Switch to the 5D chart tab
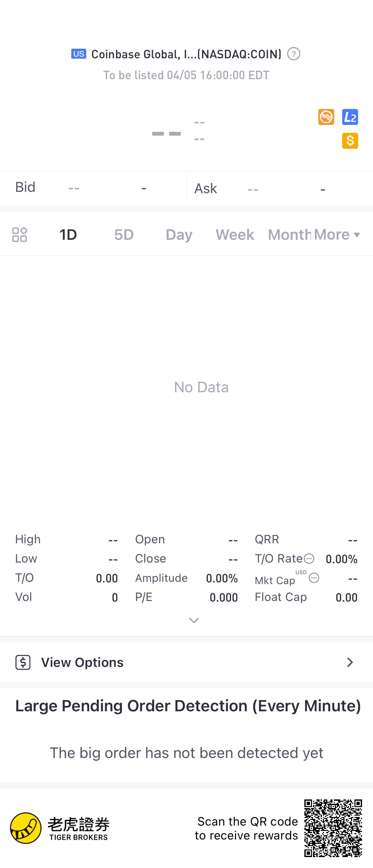 (124, 235)
